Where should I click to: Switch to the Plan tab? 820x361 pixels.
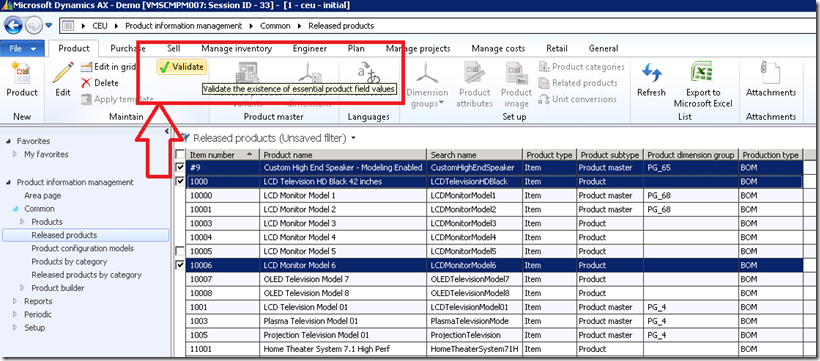point(356,48)
